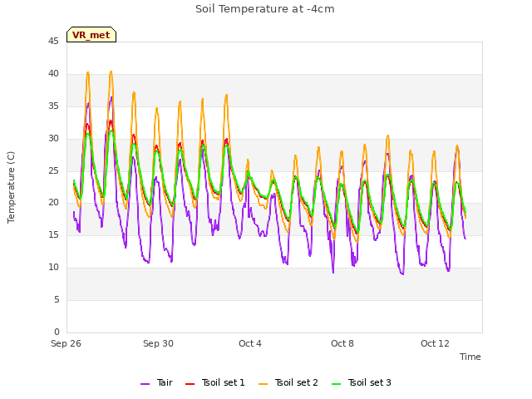Click the Sep 30 x-axis tick label
The width and height of the screenshot is (532, 399).
tap(158, 343)
